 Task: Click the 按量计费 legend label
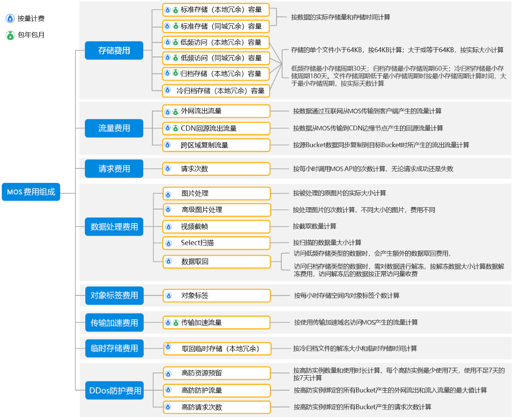(31, 19)
